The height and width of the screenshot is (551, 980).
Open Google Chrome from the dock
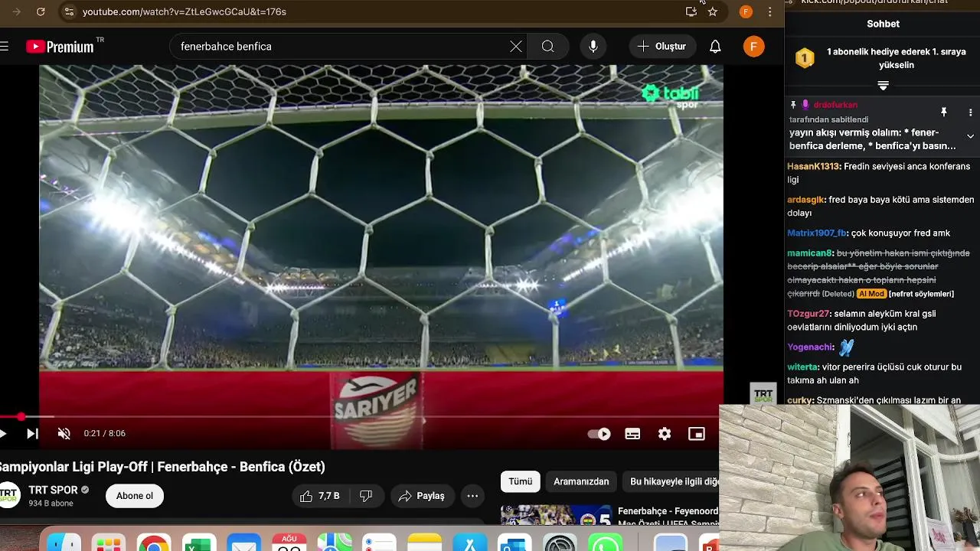(x=154, y=543)
